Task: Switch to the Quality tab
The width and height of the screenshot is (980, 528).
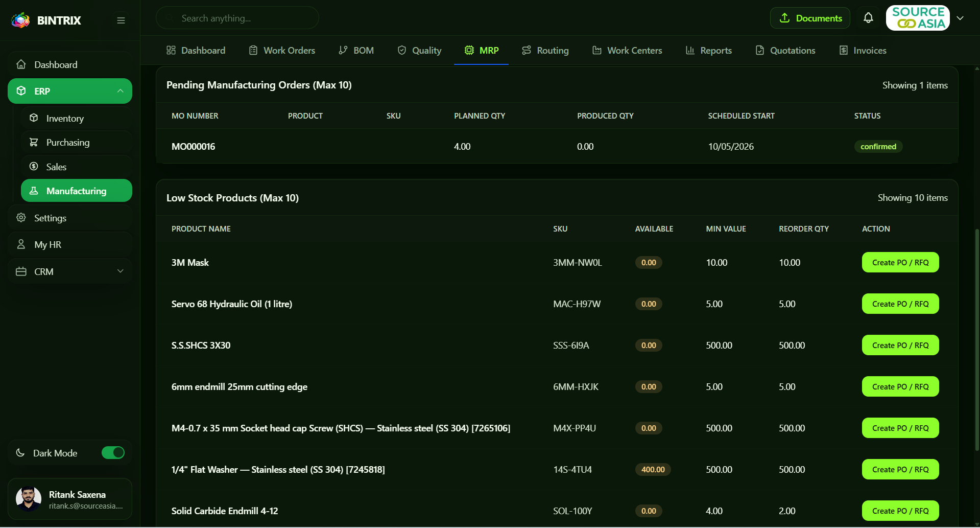Action: tap(419, 50)
